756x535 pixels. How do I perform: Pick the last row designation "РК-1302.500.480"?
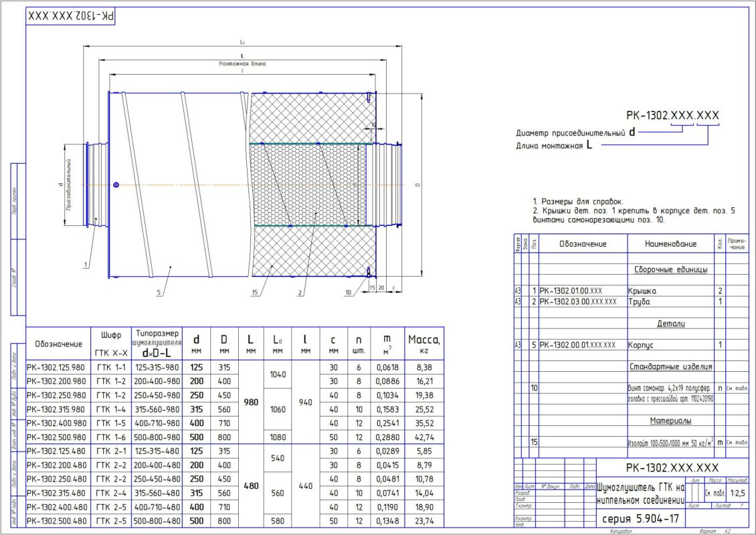[x=56, y=521]
